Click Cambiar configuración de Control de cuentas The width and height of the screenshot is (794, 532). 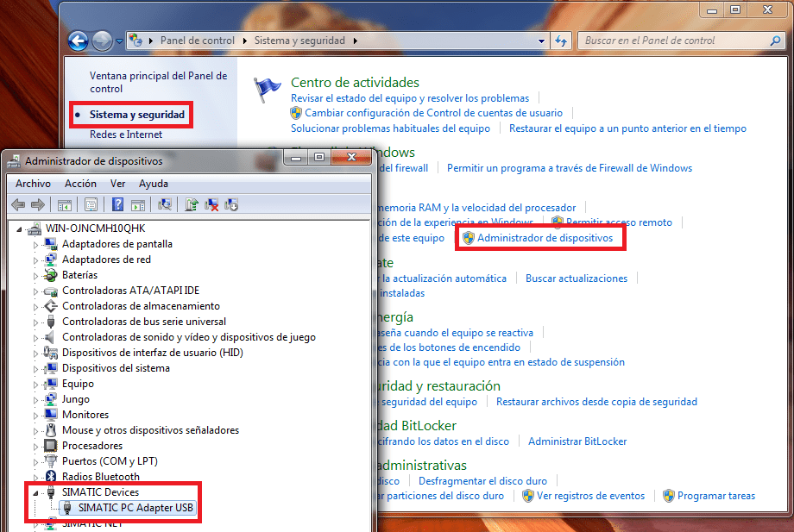433,113
